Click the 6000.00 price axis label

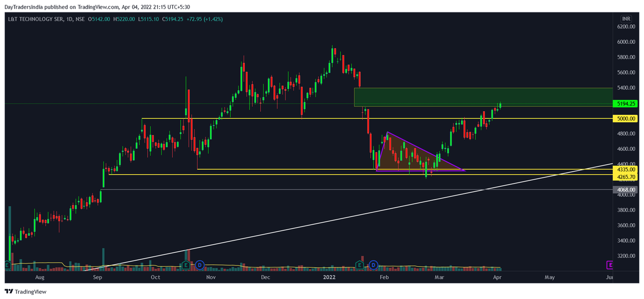click(626, 42)
